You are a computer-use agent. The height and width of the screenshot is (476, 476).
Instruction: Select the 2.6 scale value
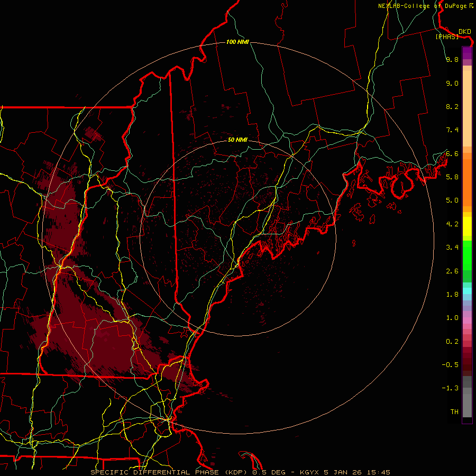pyautogui.click(x=452, y=271)
